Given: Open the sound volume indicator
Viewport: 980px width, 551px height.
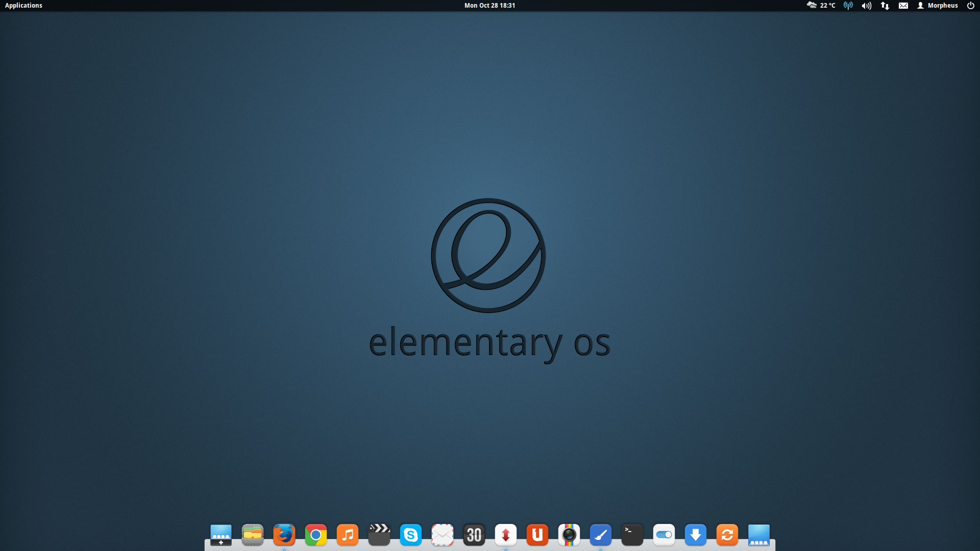Looking at the screenshot, I should pos(867,6).
